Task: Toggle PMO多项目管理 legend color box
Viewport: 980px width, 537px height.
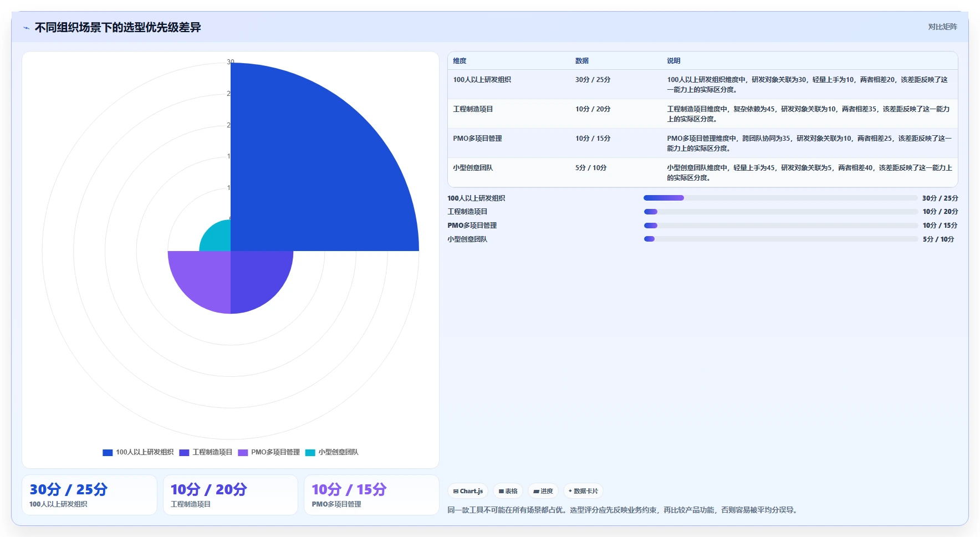Action: (243, 452)
